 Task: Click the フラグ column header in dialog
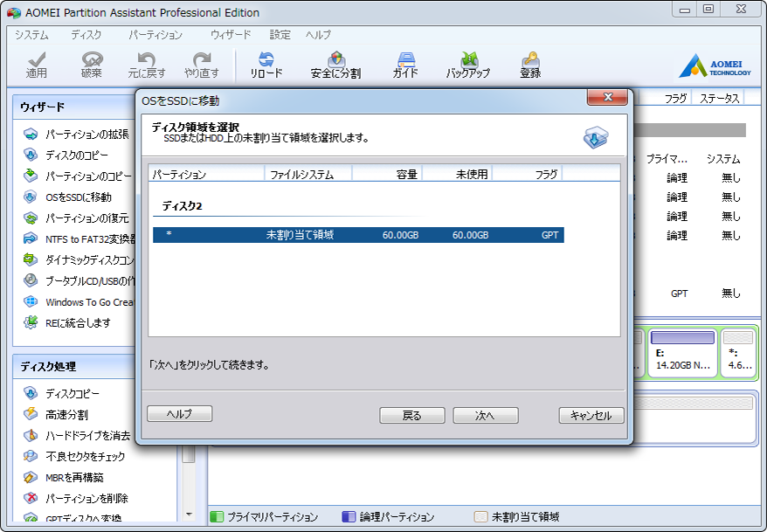527,174
